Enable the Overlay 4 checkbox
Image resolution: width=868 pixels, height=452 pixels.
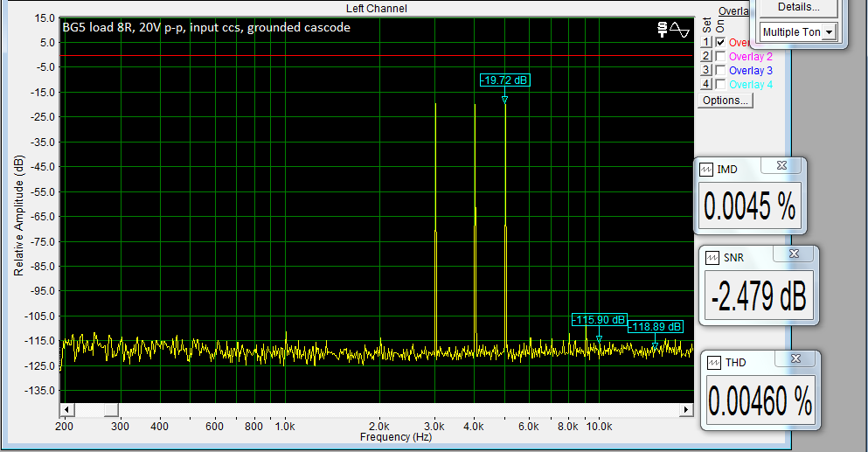point(720,84)
